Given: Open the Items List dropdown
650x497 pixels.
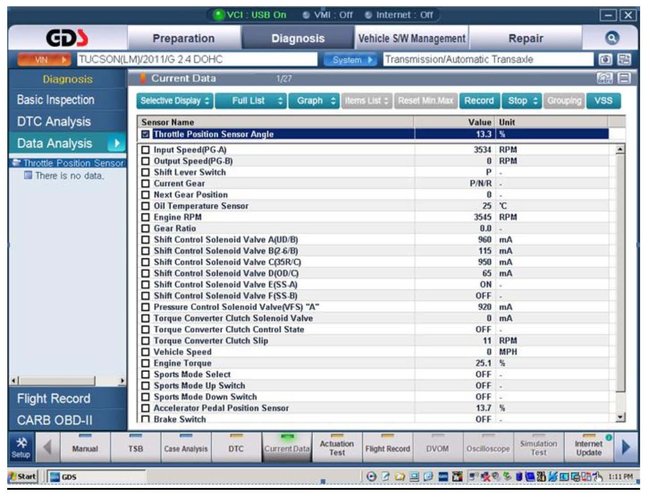Looking at the screenshot, I should (x=366, y=101).
